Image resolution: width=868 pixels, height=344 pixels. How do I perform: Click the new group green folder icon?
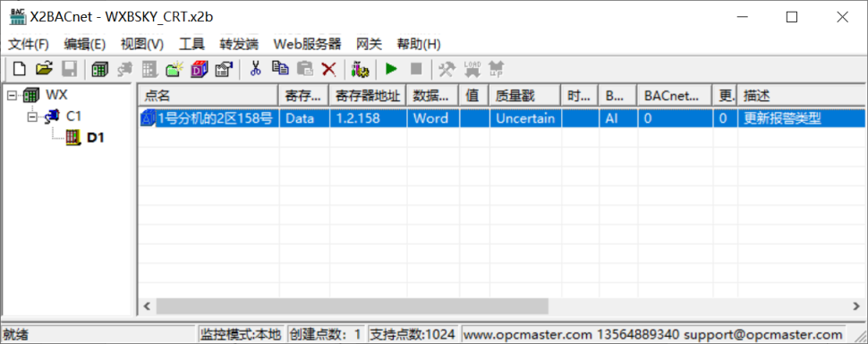(174, 69)
